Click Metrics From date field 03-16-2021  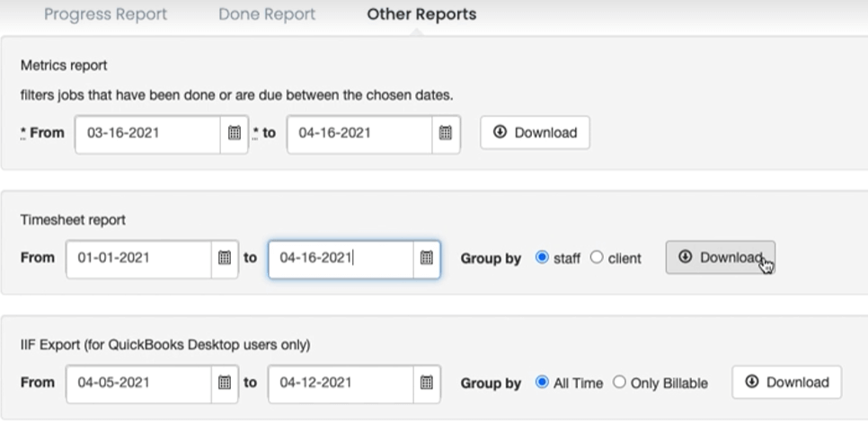click(x=147, y=133)
